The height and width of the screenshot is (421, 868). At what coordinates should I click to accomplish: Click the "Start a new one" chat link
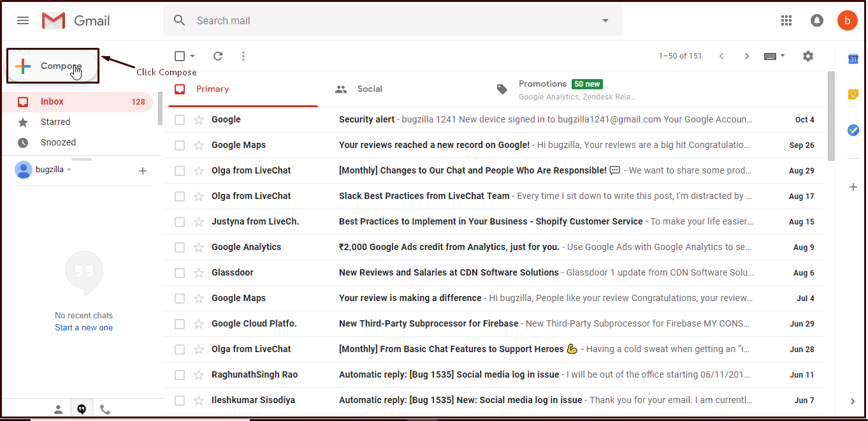point(83,328)
